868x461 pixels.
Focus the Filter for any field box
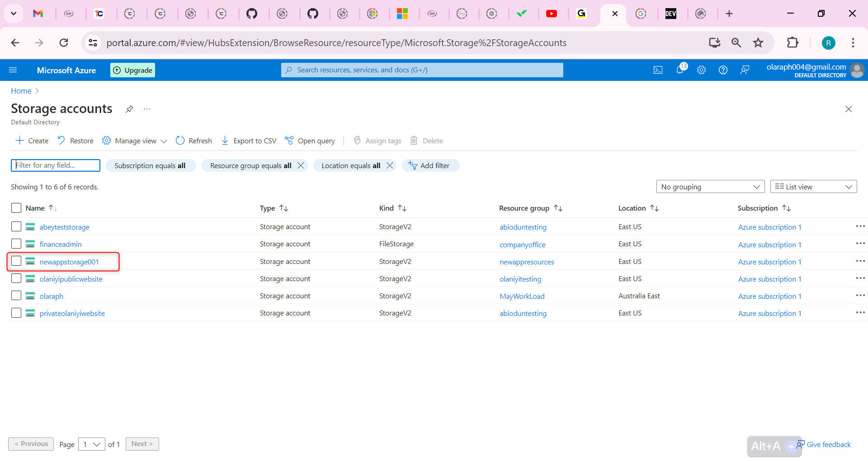point(56,165)
